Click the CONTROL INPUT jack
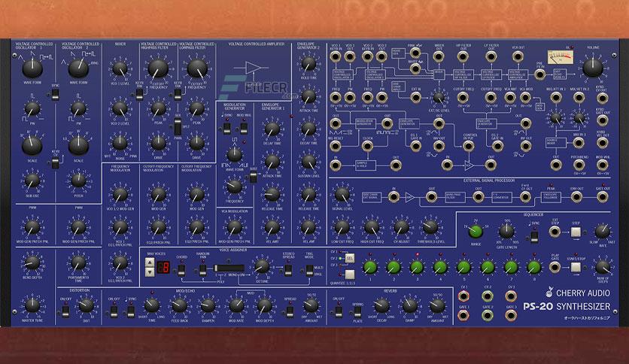Screen dimensions: 629x364 (x=469, y=146)
